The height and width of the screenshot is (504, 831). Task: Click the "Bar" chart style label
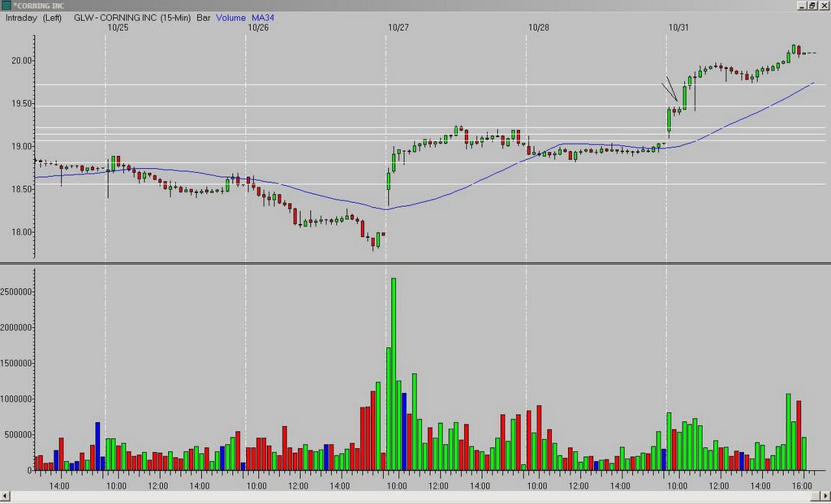(x=204, y=18)
